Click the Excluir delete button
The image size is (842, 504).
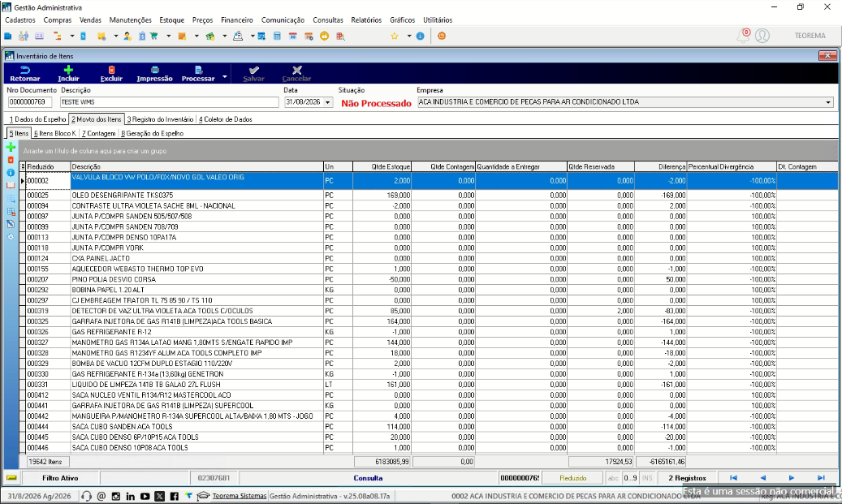click(111, 74)
